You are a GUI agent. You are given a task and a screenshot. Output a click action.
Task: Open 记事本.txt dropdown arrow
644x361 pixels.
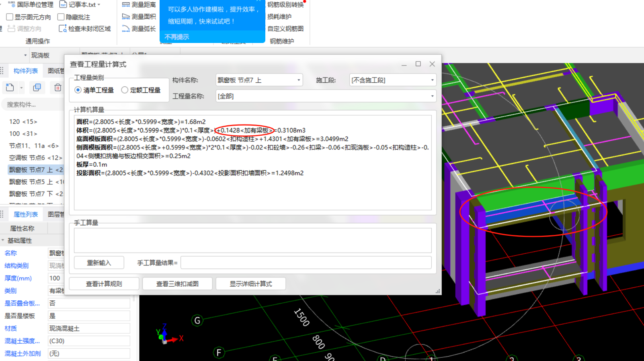pos(99,5)
